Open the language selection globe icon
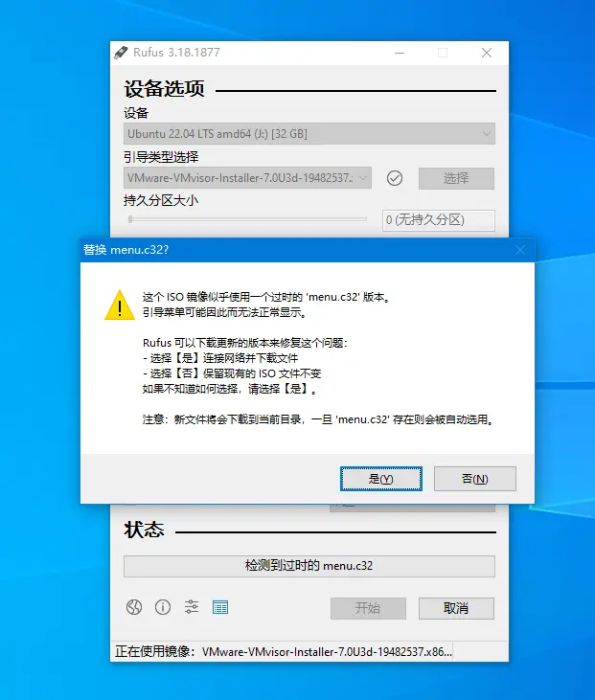Screen dimensions: 595x700 coord(134,607)
